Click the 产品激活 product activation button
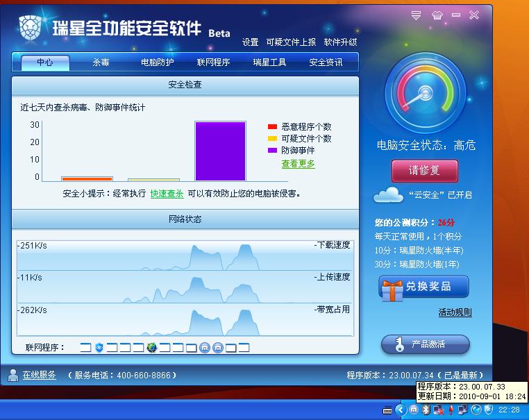The image size is (529, 420). [x=426, y=344]
